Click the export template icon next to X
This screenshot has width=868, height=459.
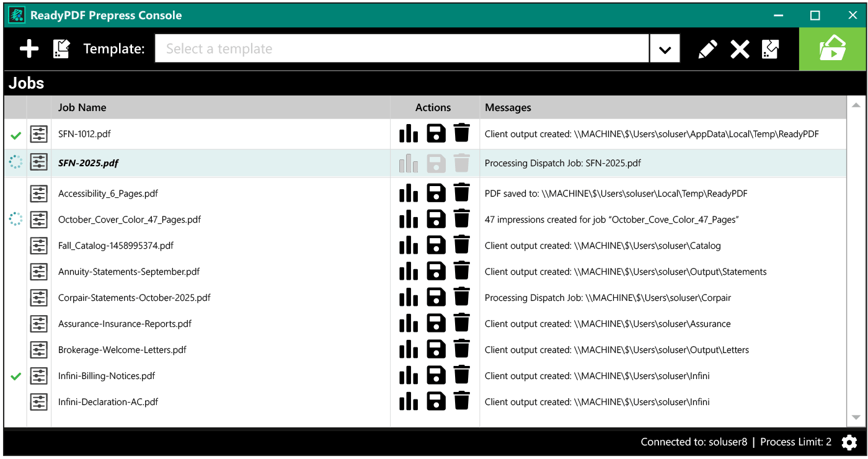770,49
